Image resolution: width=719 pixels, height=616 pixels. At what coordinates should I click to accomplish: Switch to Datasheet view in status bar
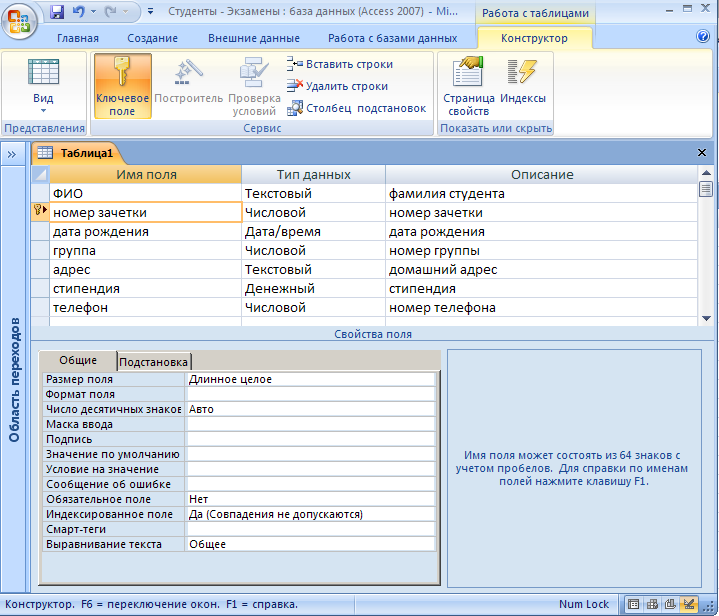coord(633,604)
